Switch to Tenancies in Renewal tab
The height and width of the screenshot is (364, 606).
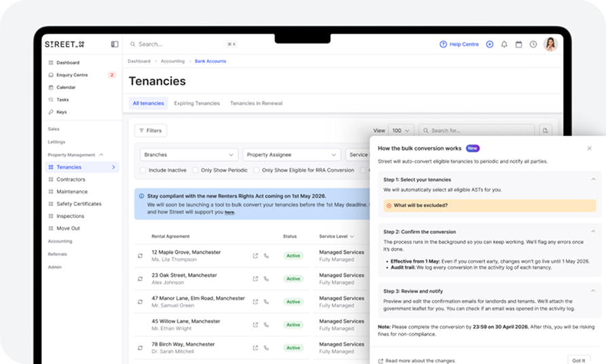click(x=256, y=103)
